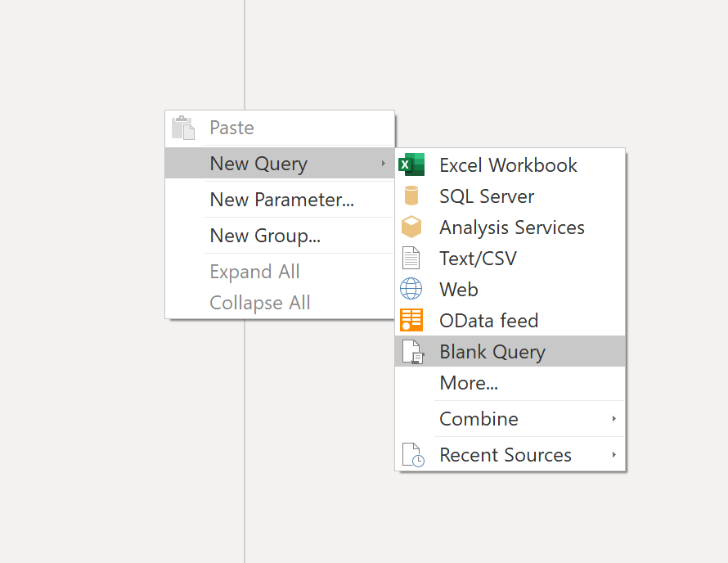Create a Blank Query

tap(510, 351)
